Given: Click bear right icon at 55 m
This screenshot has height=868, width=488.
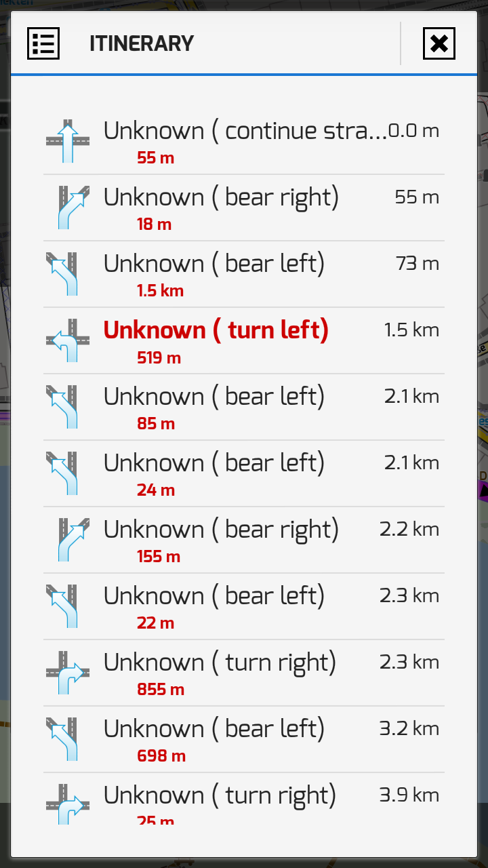Looking at the screenshot, I should pos(71,208).
